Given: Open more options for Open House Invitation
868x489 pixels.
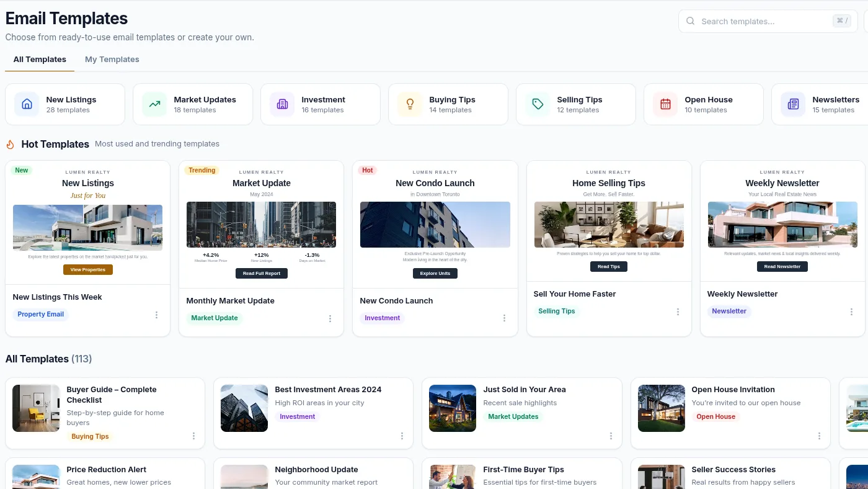Looking at the screenshot, I should [819, 436].
